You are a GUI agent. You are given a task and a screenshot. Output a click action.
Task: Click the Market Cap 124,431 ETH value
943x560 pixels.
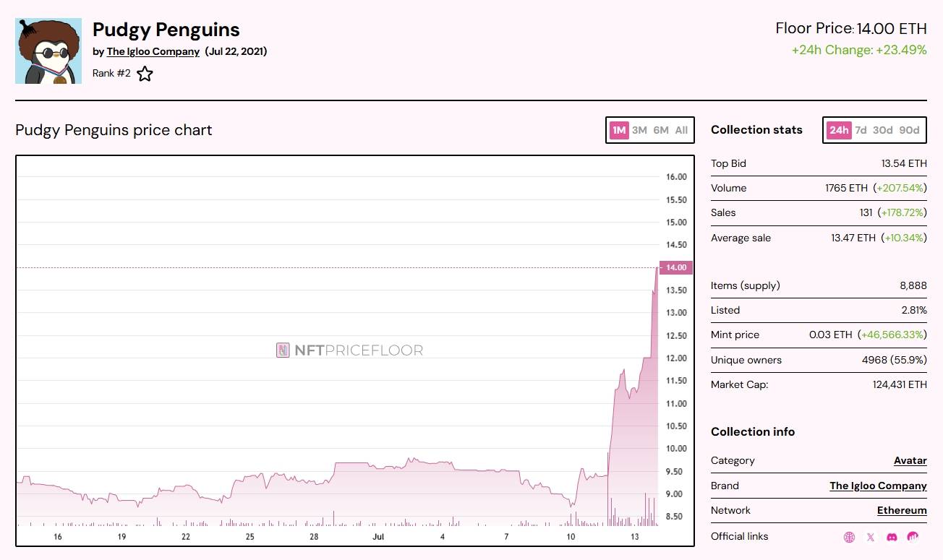[x=900, y=385]
